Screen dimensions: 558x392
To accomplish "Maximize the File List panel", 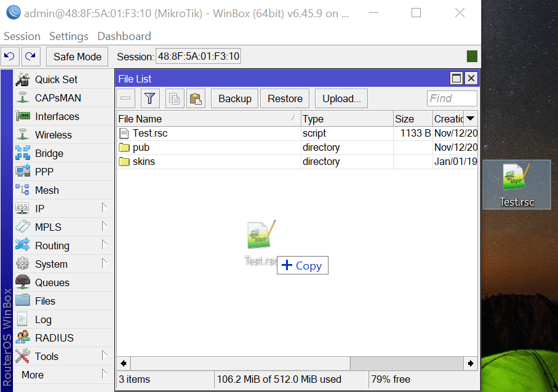I will point(456,78).
